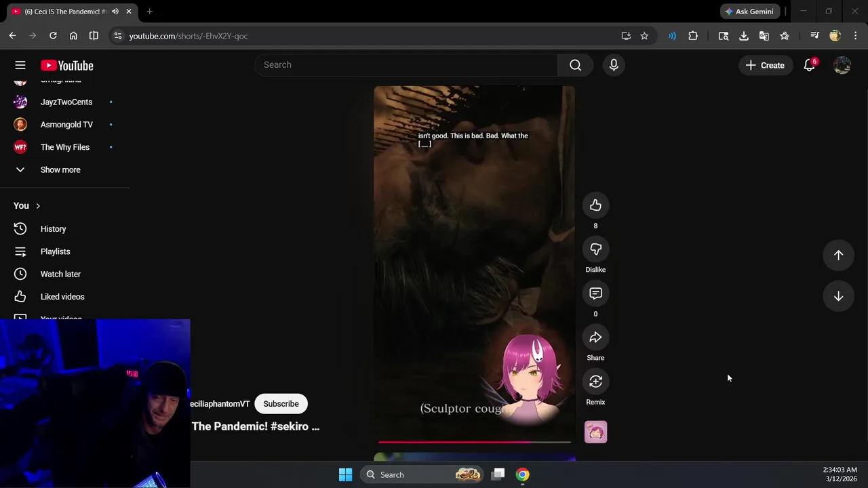The width and height of the screenshot is (868, 488).
Task: Click the blue sound-wave extension icon
Action: coord(672,36)
